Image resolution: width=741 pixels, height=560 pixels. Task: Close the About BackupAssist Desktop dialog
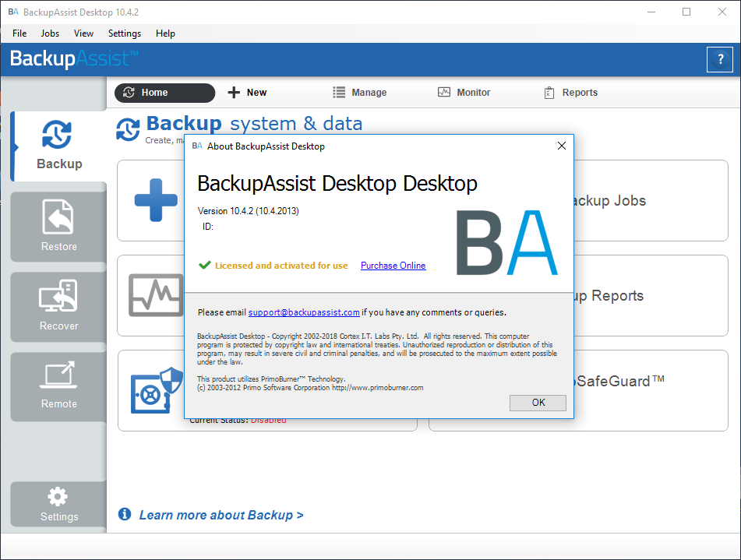coord(561,146)
